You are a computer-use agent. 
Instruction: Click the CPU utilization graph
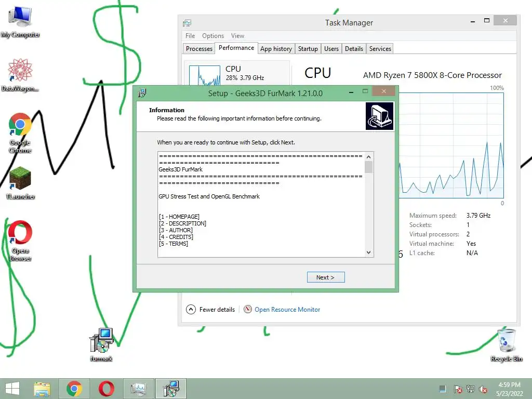coord(451,145)
